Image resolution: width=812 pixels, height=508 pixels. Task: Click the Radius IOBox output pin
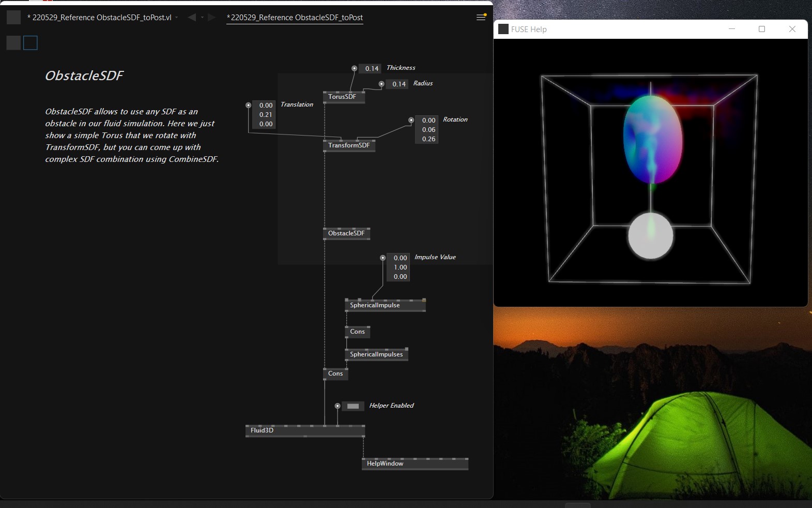coord(381,84)
